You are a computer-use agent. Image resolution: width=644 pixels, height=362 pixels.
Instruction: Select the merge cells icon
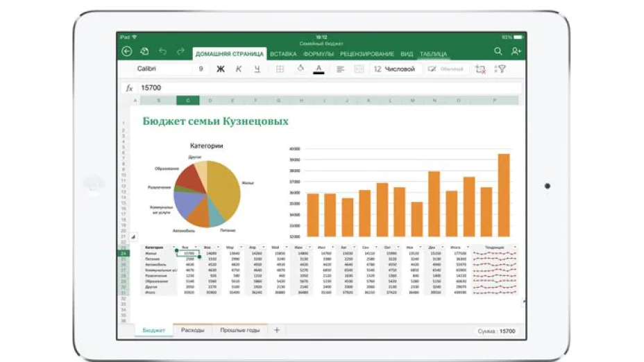pyautogui.click(x=359, y=69)
